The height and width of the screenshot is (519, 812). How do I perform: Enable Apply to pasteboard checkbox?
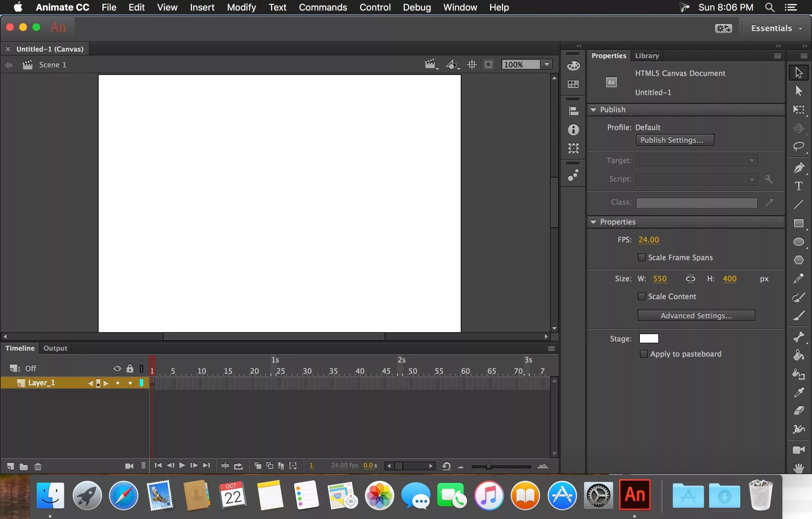tap(643, 354)
